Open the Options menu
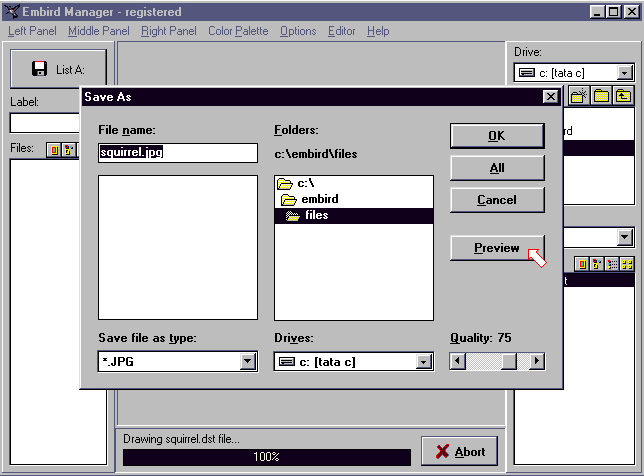 (298, 31)
